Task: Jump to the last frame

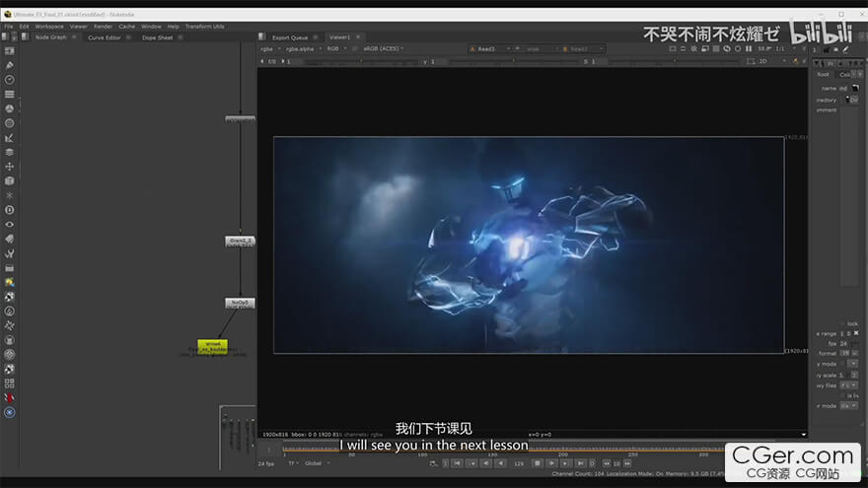Action: [x=580, y=463]
